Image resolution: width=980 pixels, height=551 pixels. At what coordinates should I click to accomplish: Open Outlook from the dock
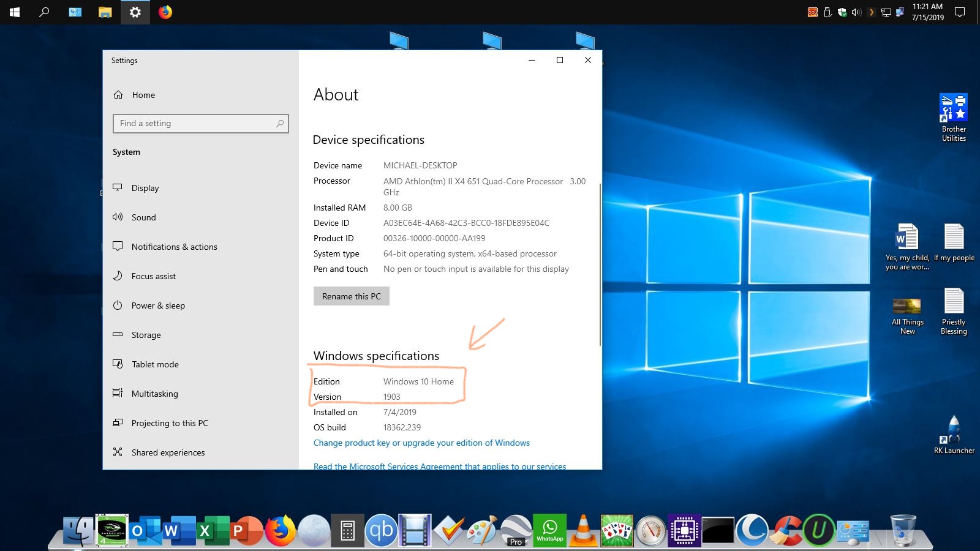[x=146, y=530]
